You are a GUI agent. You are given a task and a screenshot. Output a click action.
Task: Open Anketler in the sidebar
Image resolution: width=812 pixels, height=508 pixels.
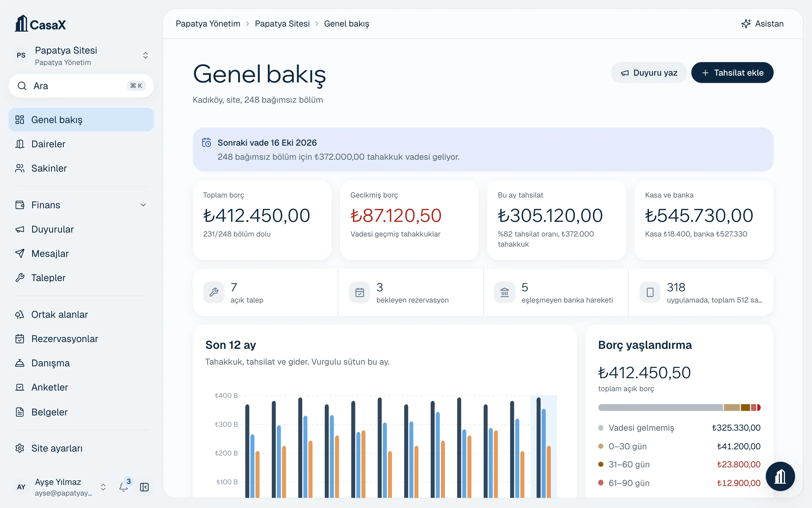click(x=81, y=387)
